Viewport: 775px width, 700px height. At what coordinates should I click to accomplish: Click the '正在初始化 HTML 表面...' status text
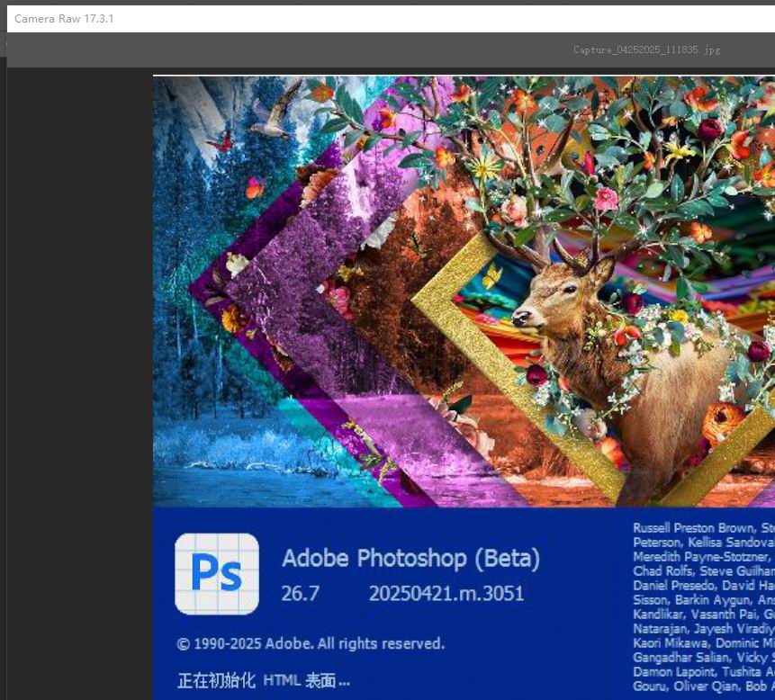click(x=264, y=680)
